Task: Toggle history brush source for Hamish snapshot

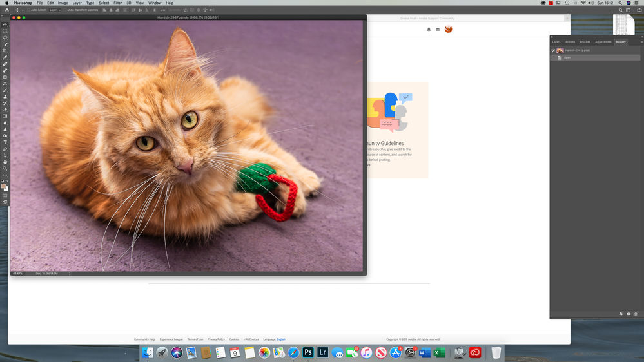Action: [553, 50]
